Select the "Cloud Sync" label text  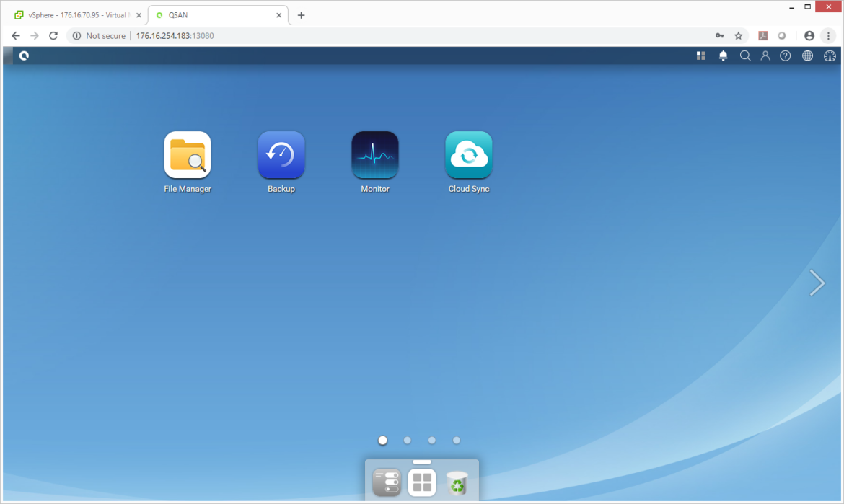(469, 189)
